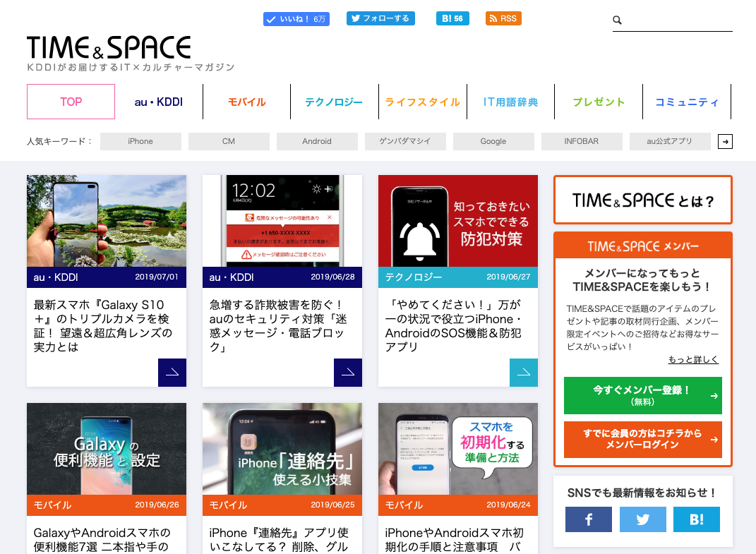Select the TOP navigation tab

coord(71,102)
